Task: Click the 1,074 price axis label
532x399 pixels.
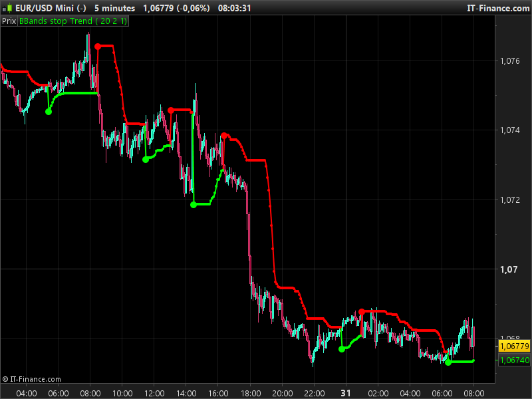Action: 509,130
